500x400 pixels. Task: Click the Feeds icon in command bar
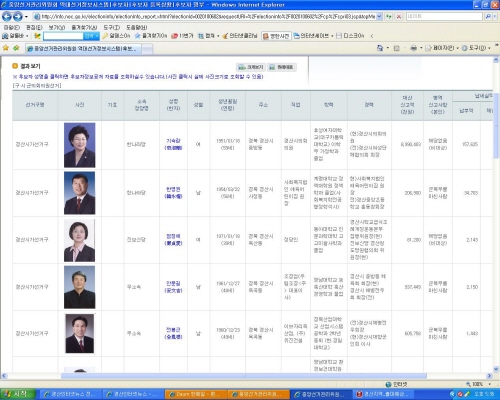tap(397, 48)
